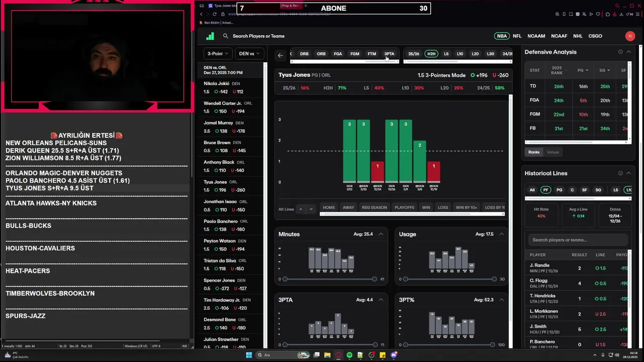
Task: Adjust the Minutes max slider handle
Action: click(374, 279)
